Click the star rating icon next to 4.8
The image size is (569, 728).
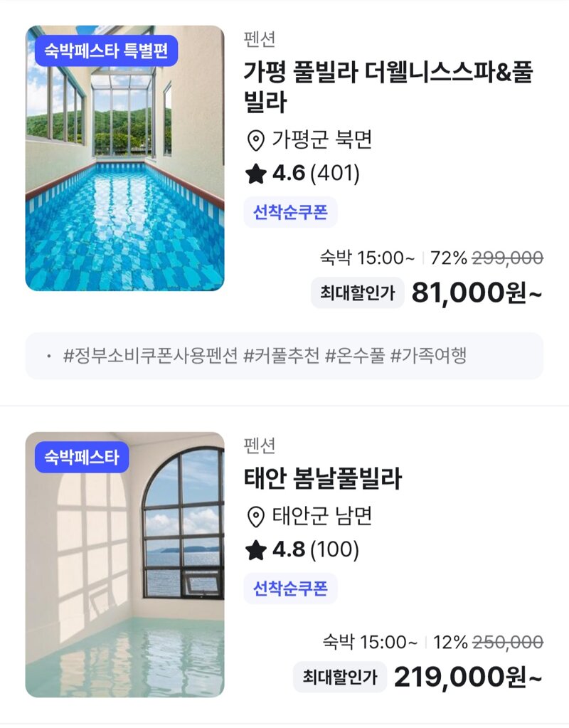256,551
